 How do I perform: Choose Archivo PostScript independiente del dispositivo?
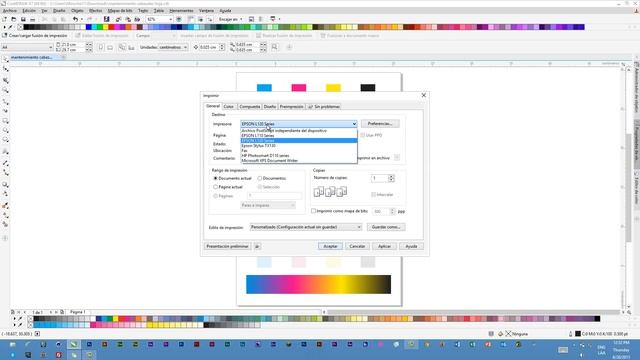pos(299,131)
